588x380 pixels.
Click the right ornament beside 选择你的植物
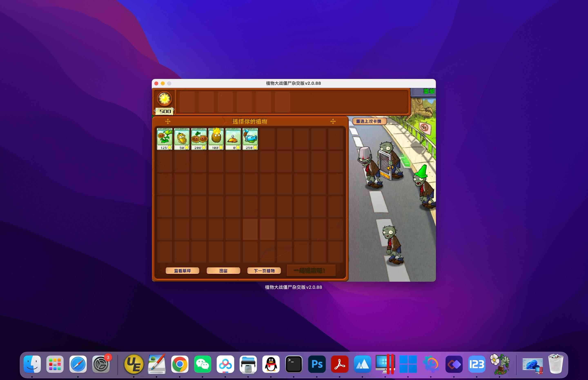333,121
